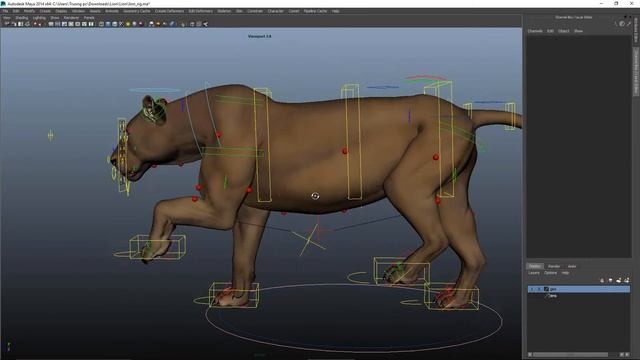The height and width of the screenshot is (360, 640).
Task: Open the viewport Panels menu
Action: 89,18
